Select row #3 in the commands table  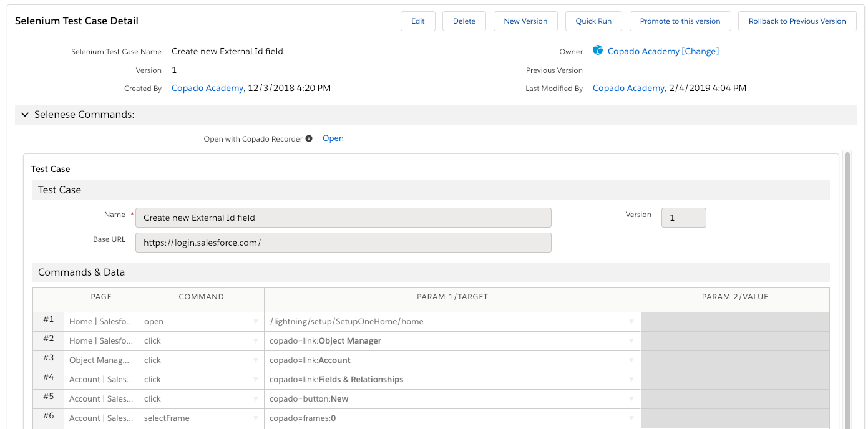click(49, 360)
